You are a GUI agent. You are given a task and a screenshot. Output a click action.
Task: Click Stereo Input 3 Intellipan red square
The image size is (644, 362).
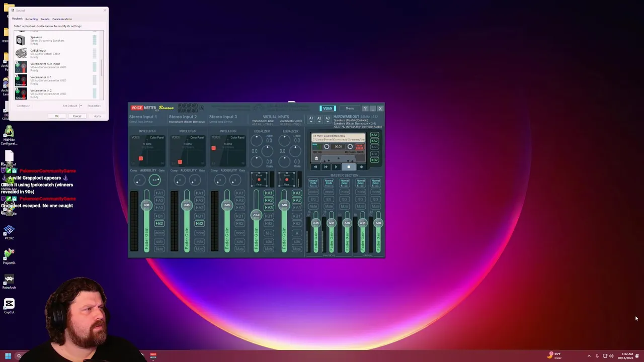(213, 148)
